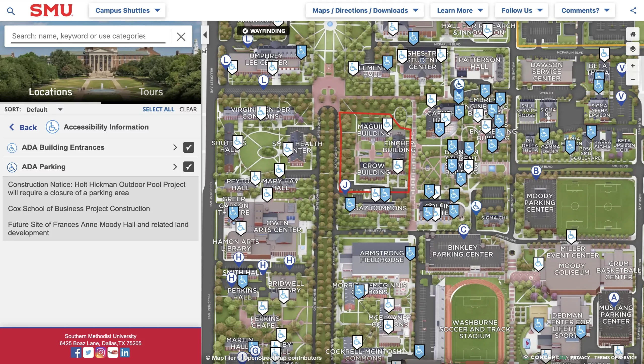Viewport: 644px width, 364px height.
Task: Open Holt Hickman Outdoor Pool construction notice
Action: click(x=97, y=189)
